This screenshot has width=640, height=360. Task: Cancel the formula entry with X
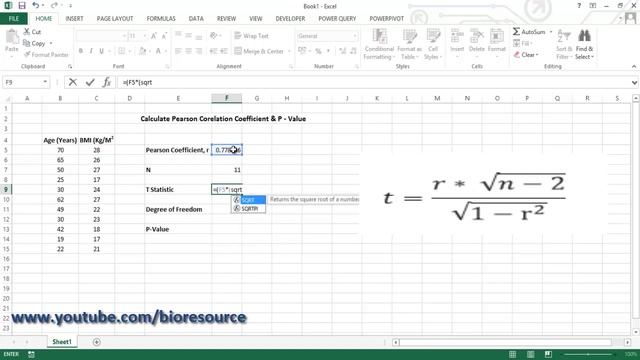point(73,82)
